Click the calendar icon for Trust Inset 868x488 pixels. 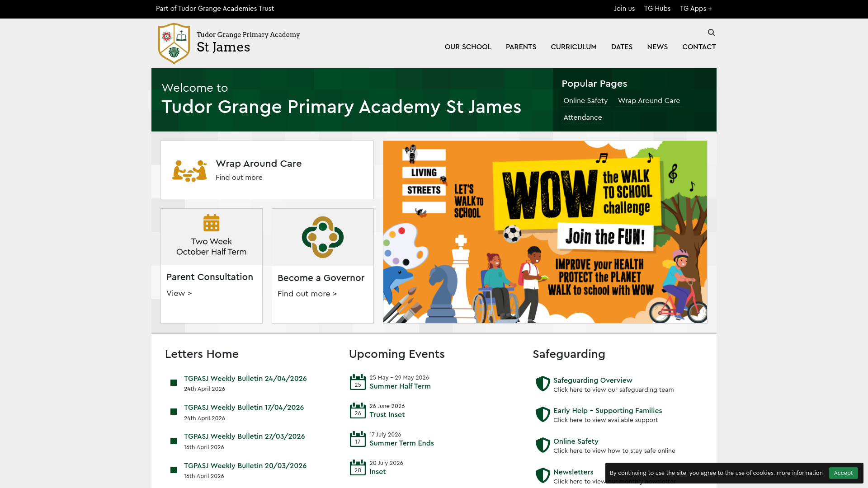coord(358,411)
